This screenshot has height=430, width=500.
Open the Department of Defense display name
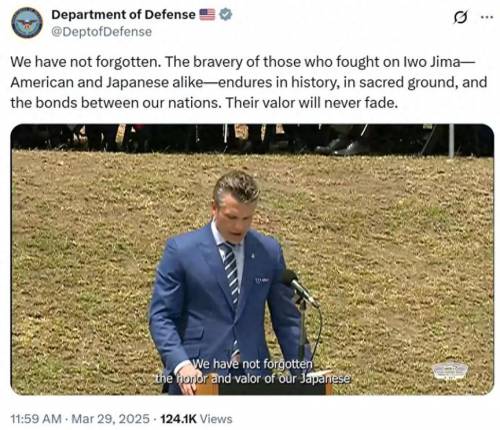pyautogui.click(x=123, y=15)
